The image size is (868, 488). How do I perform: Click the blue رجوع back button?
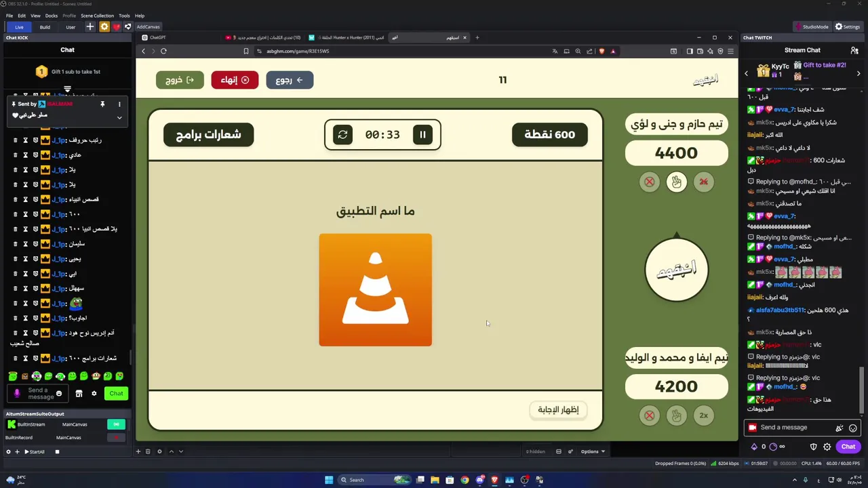(x=290, y=80)
